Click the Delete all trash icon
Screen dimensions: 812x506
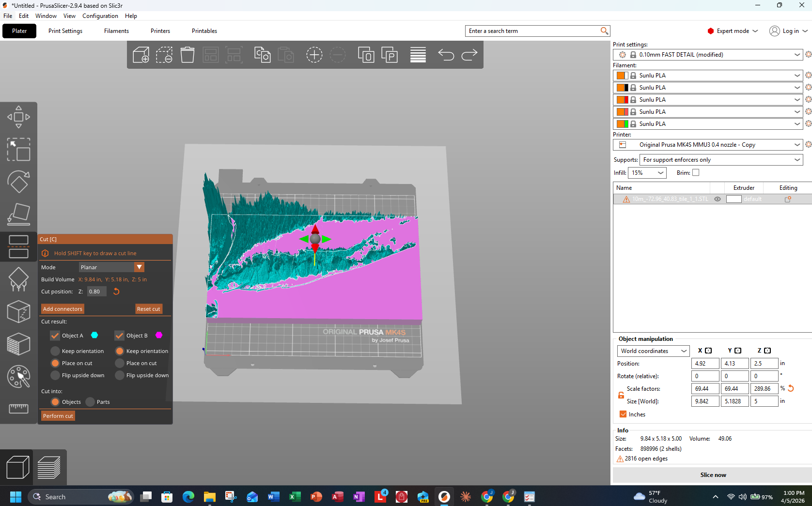click(187, 55)
